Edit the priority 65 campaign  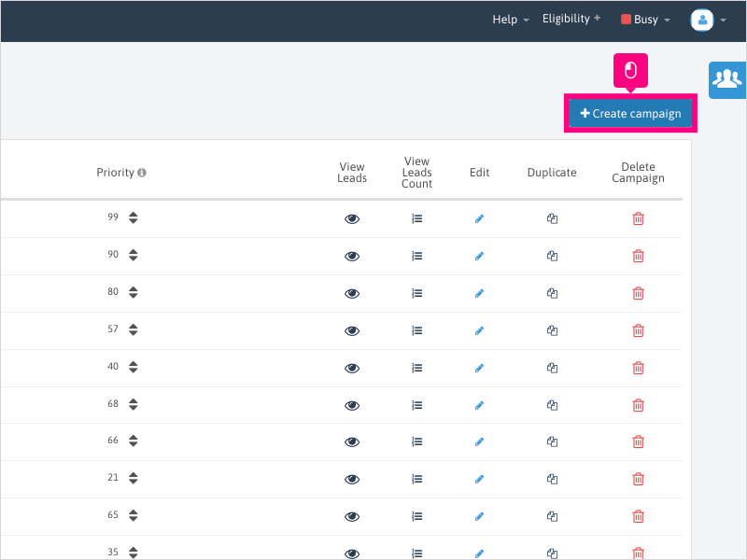[x=479, y=517]
